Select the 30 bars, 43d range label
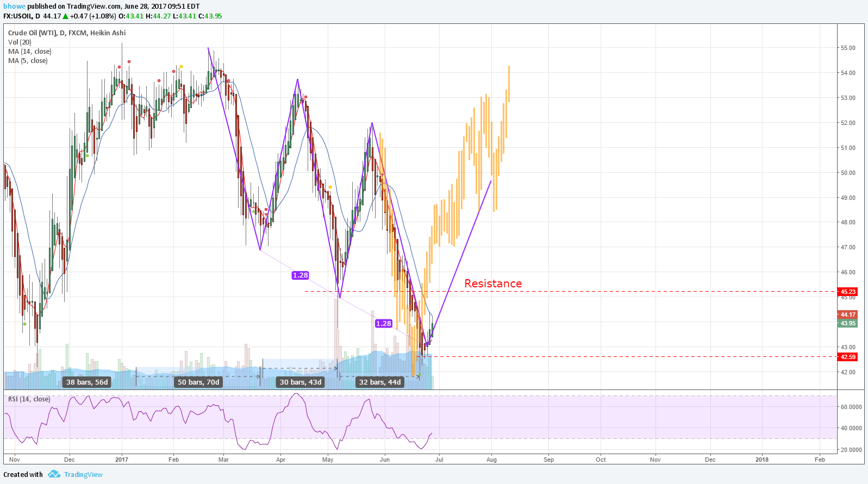Image resolution: width=868 pixels, height=484 pixels. [301, 382]
